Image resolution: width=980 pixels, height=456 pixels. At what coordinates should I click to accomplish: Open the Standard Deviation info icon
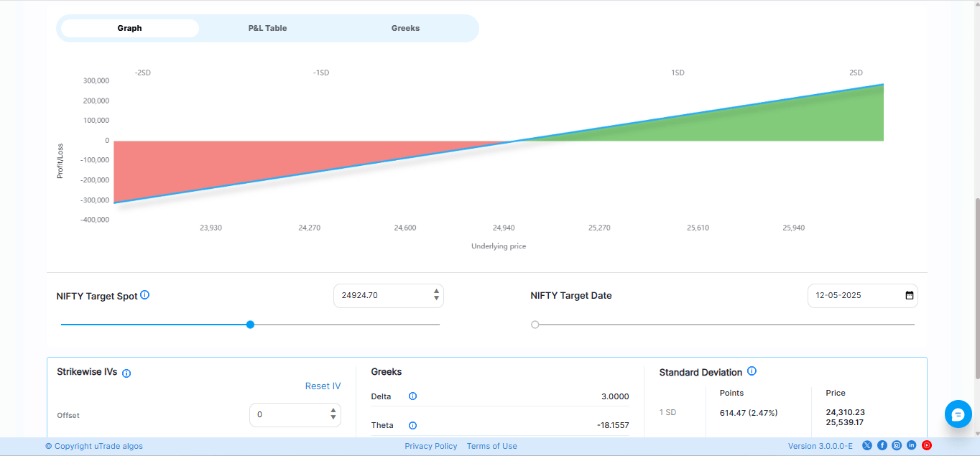point(752,371)
